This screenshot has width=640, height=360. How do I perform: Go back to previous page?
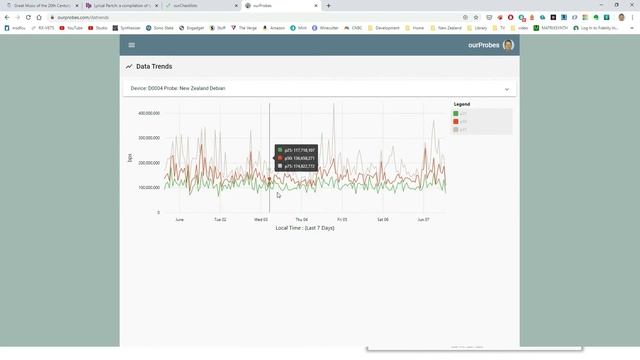[x=7, y=18]
